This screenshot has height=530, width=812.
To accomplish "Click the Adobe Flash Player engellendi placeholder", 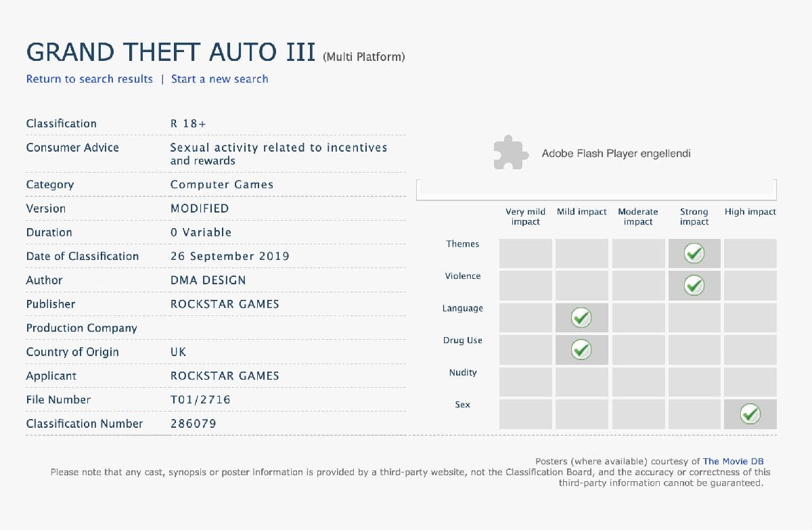I will tap(616, 153).
